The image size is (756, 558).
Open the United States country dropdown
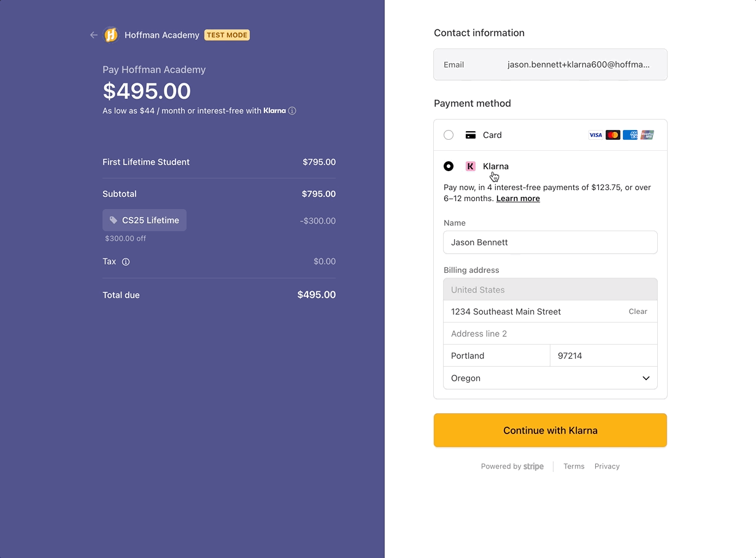(x=550, y=289)
